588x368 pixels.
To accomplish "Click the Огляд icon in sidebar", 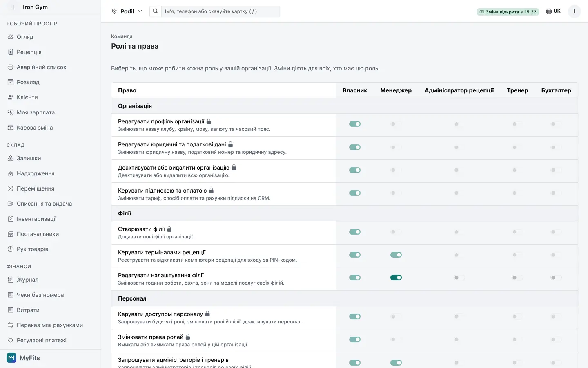I will (11, 37).
